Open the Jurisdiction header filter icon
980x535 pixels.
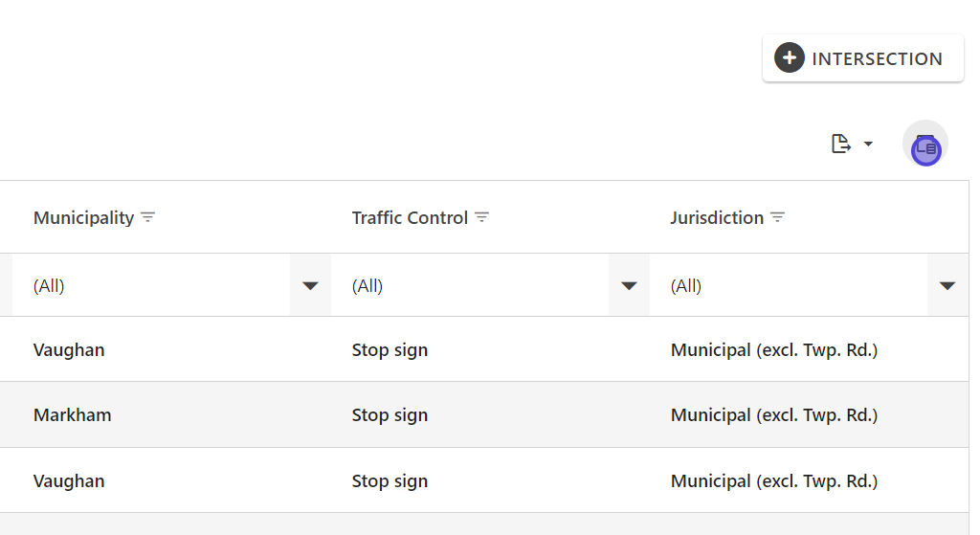coord(778,218)
